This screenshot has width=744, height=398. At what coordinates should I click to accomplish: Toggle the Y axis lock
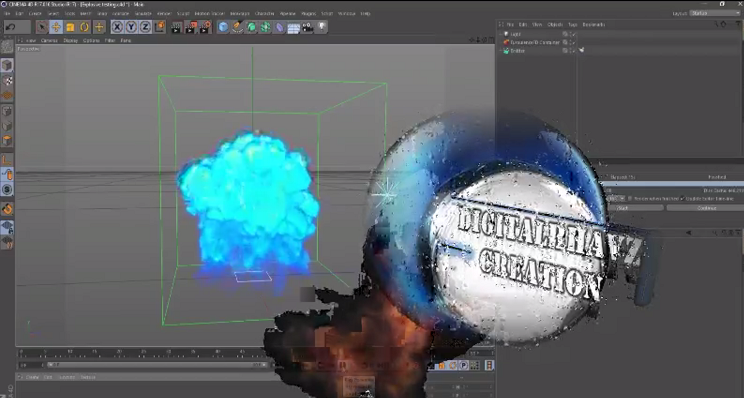tap(131, 27)
